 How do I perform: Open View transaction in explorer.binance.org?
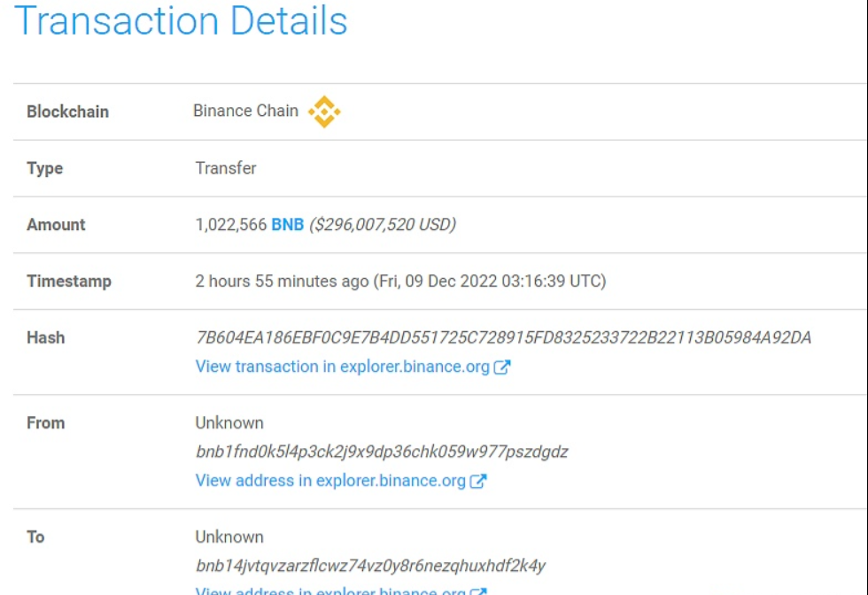[x=343, y=367]
